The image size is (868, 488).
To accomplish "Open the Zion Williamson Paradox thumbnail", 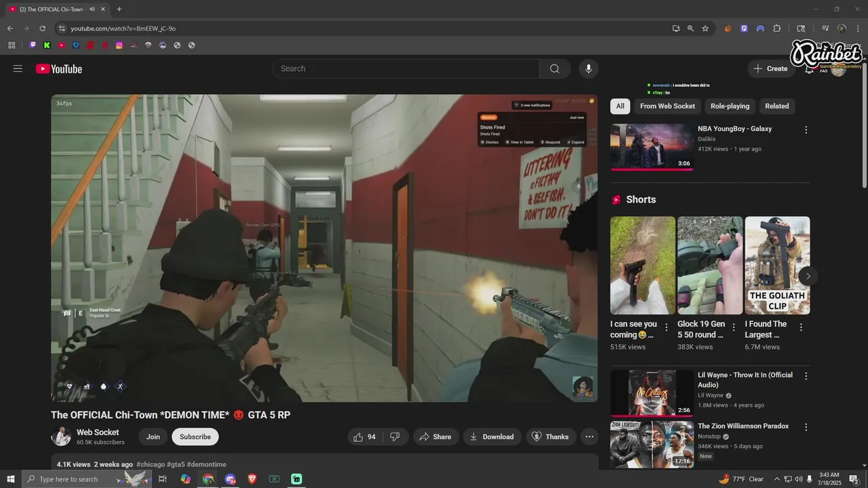I will pyautogui.click(x=652, y=444).
